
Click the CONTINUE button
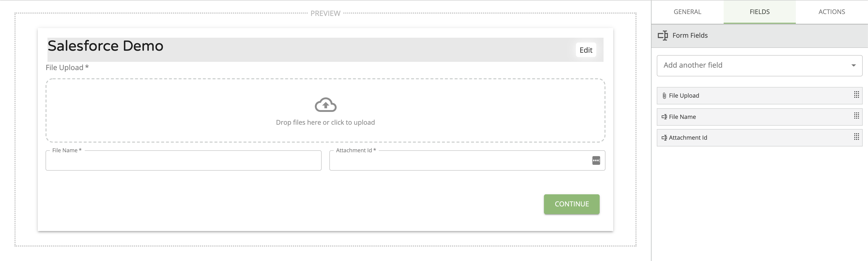coord(571,204)
